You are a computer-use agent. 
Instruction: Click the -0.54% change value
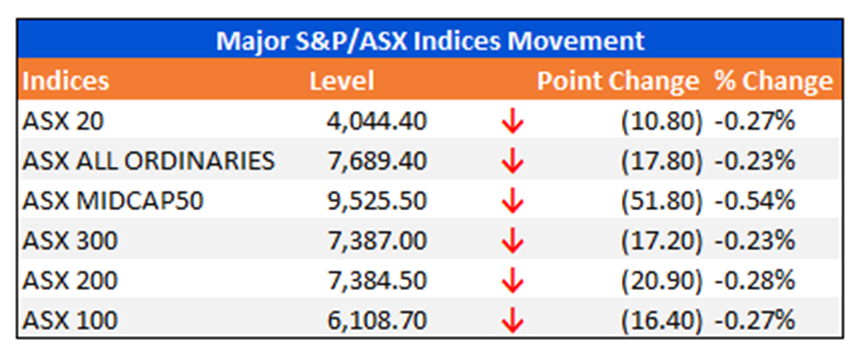point(755,201)
